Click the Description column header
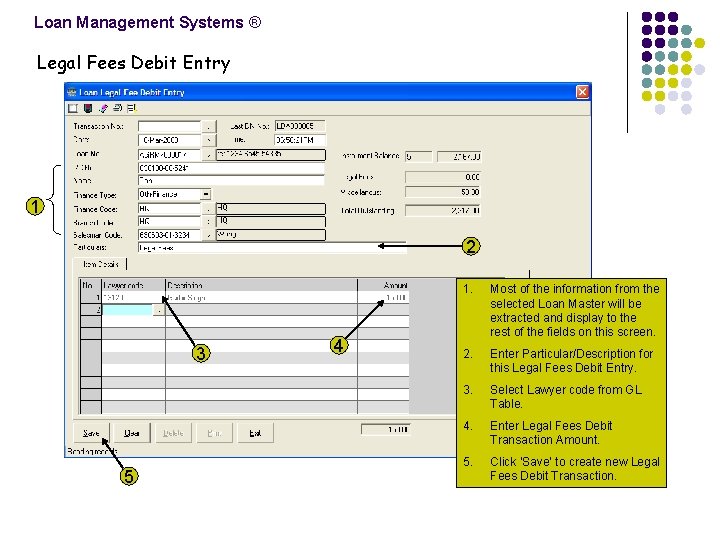This screenshot has width=720, height=540. pyautogui.click(x=261, y=285)
